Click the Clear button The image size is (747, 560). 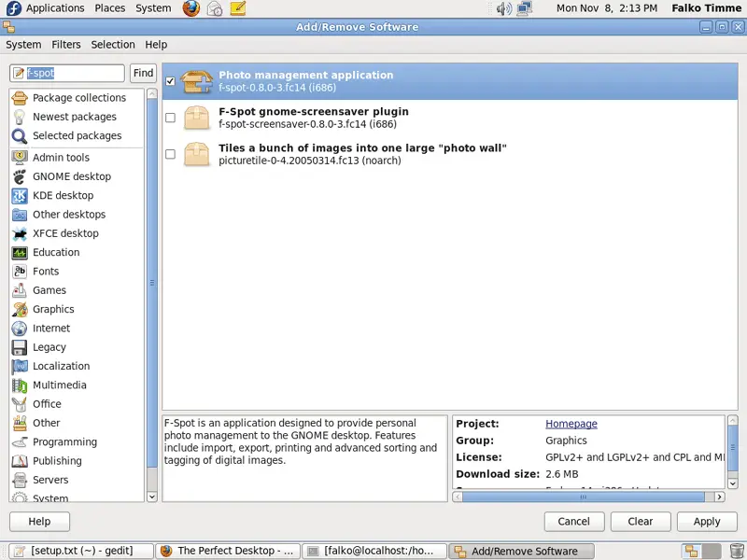tap(641, 522)
